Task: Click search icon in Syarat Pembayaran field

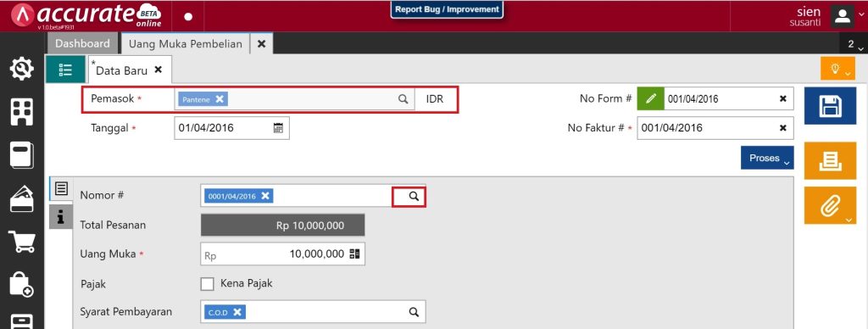Action: 414,312
